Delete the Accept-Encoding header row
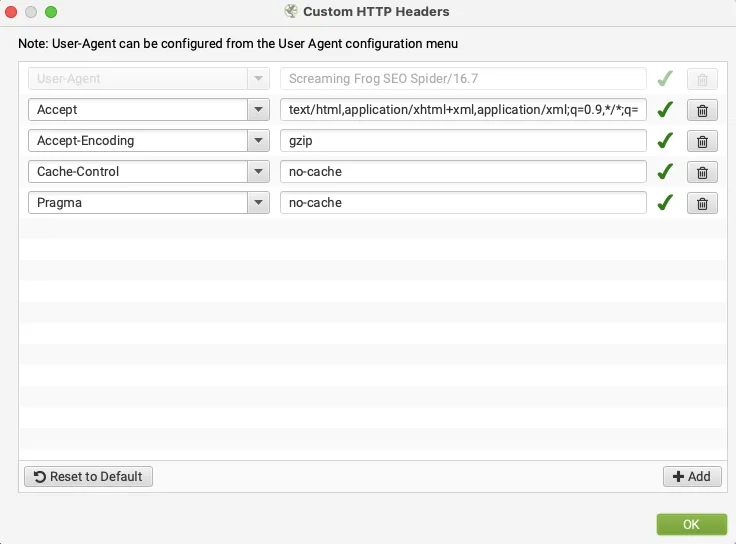Image resolution: width=736 pixels, height=544 pixels. [x=702, y=141]
